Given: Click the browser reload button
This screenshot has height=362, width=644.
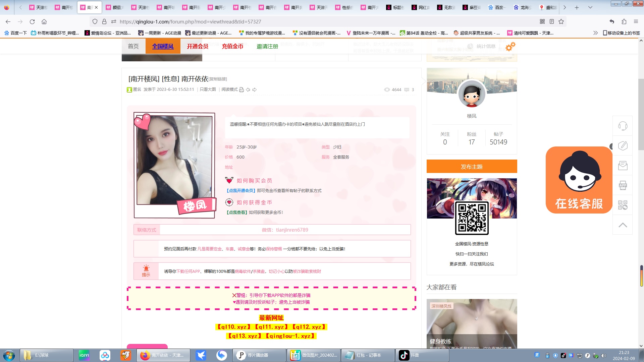Looking at the screenshot, I should [32, 21].
